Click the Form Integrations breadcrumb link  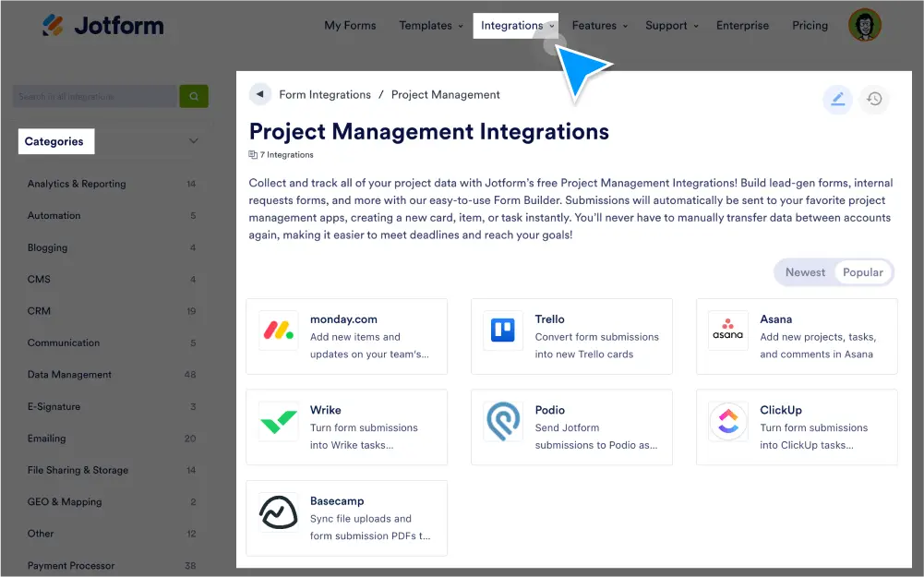(325, 94)
